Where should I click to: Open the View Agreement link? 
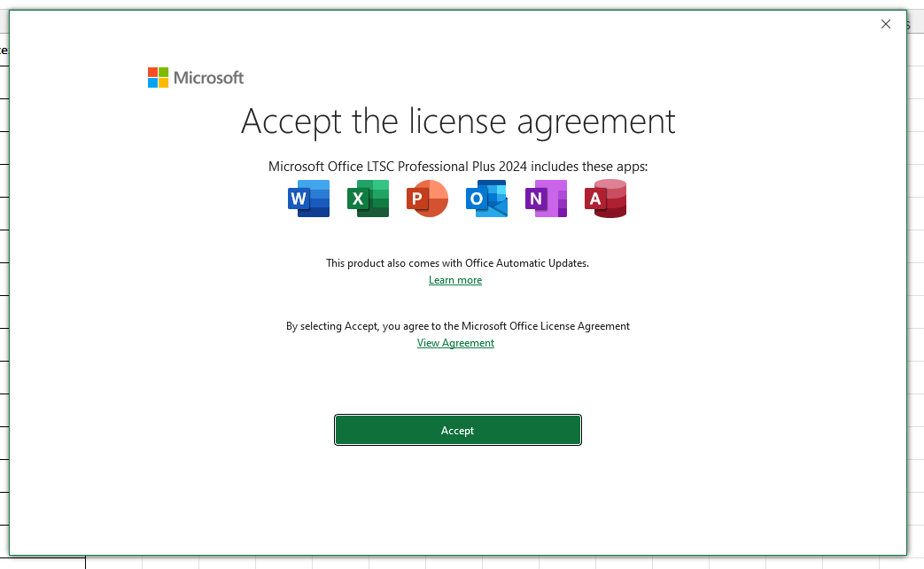[x=455, y=343]
